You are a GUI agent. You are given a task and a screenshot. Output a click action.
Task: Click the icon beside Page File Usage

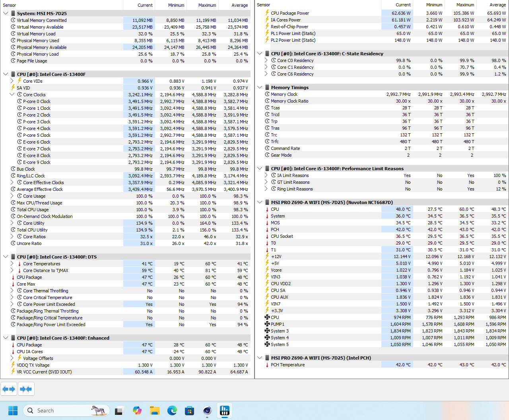pos(13,61)
